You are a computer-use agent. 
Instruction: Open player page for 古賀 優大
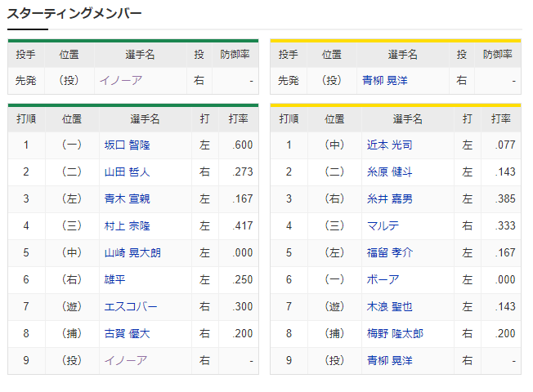click(x=128, y=333)
